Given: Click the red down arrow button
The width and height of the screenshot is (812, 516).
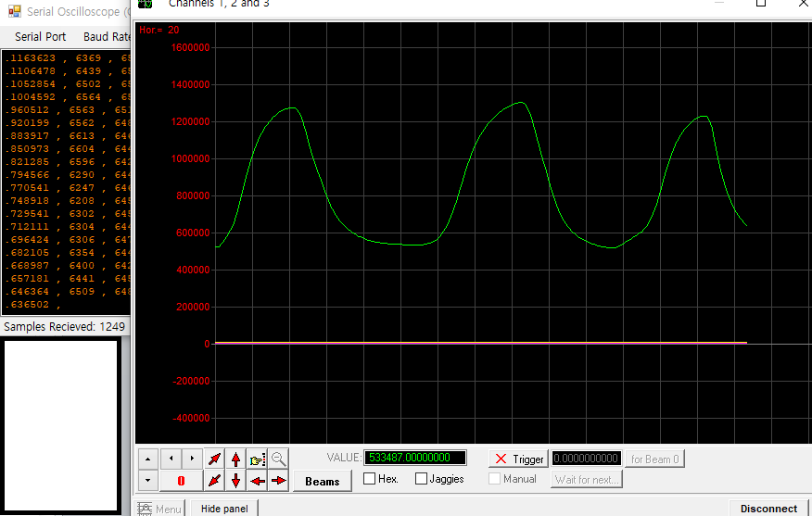Looking at the screenshot, I should coord(235,481).
